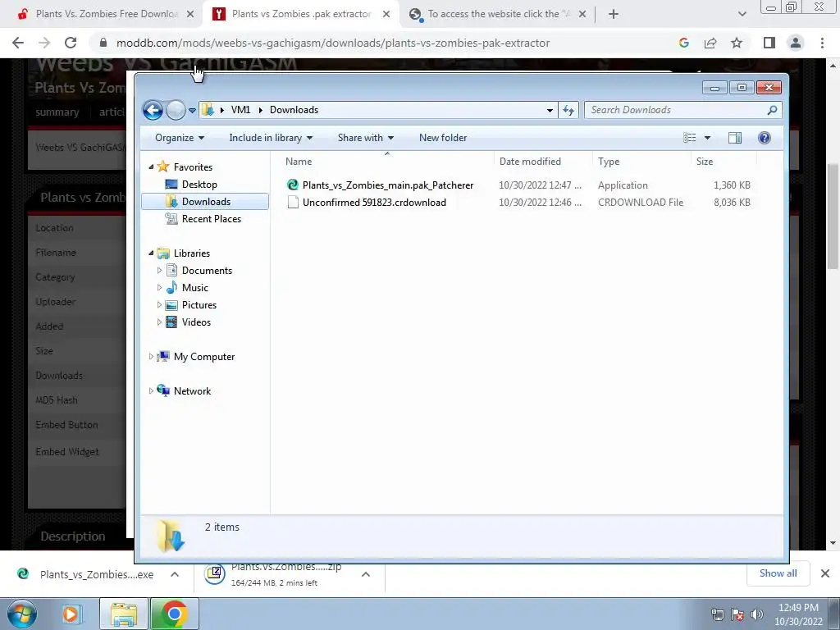This screenshot has height=630, width=840.
Task: Click Patcherer application file icon
Action: point(293,185)
